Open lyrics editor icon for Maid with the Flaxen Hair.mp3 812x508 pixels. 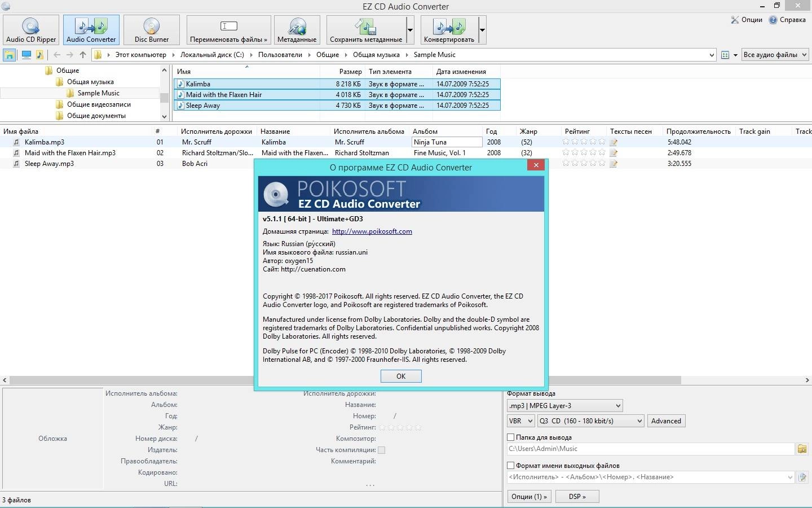click(x=614, y=153)
